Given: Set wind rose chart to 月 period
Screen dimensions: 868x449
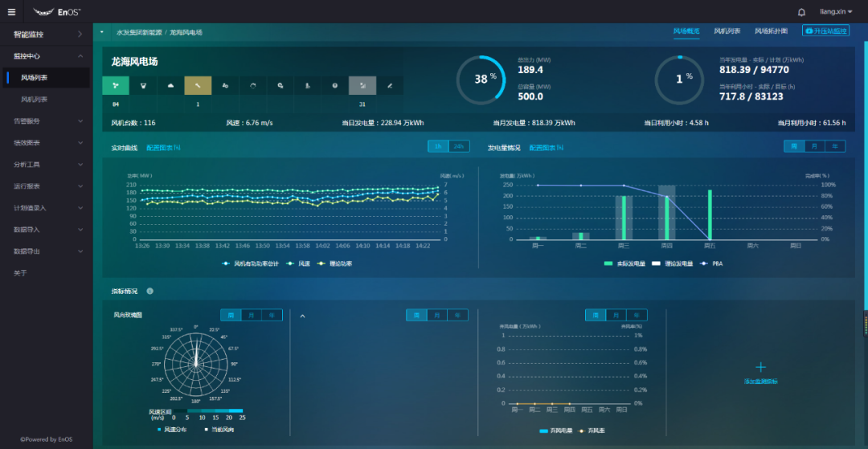Looking at the screenshot, I should pos(252,315).
